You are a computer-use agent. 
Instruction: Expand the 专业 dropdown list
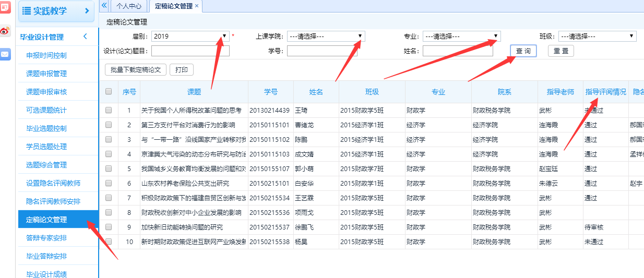[x=496, y=36]
